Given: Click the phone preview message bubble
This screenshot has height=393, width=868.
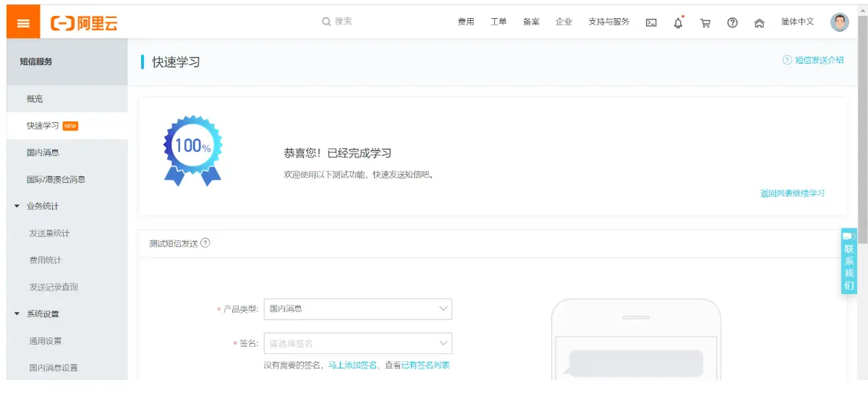Looking at the screenshot, I should (636, 363).
